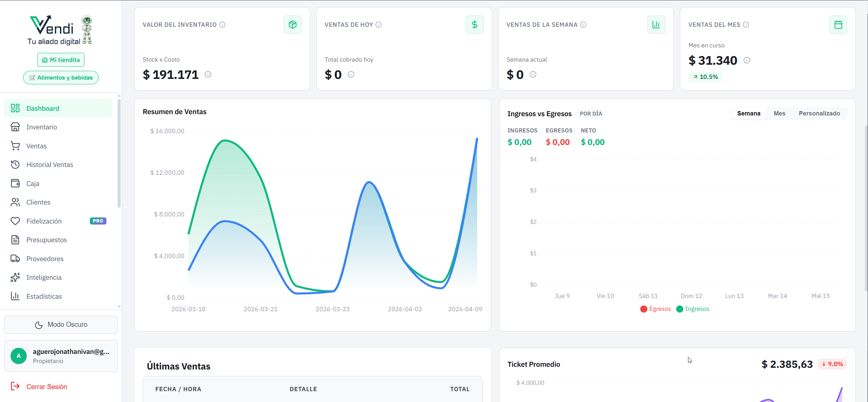This screenshot has height=402, width=868.
Task: Expand the user account agueerojonathanivan panel
Action: [x=61, y=356]
